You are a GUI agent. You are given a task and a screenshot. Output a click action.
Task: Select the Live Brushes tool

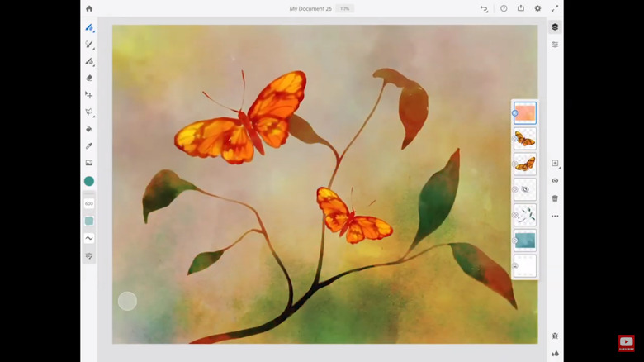coord(89,45)
